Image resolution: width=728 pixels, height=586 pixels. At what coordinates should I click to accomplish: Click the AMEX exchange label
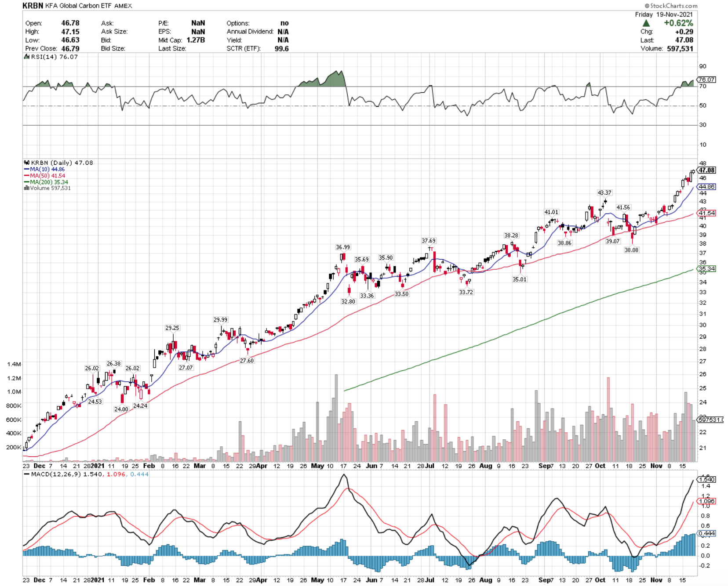point(123,6)
